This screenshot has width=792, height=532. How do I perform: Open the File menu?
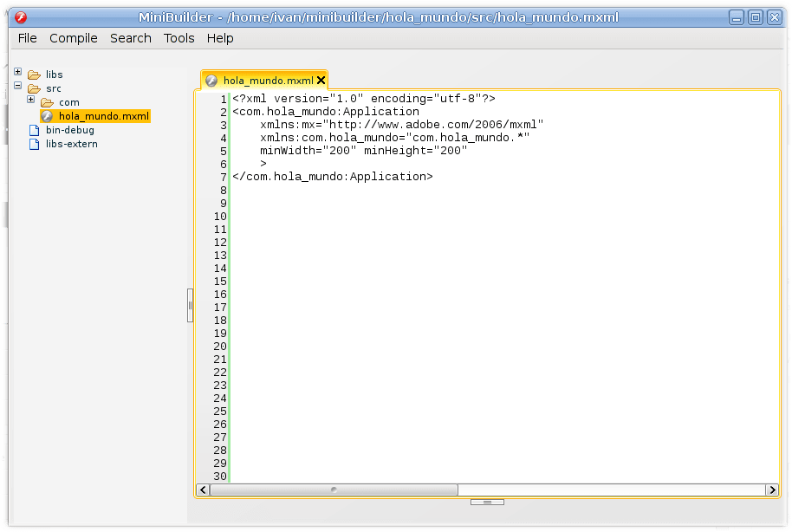pos(27,38)
